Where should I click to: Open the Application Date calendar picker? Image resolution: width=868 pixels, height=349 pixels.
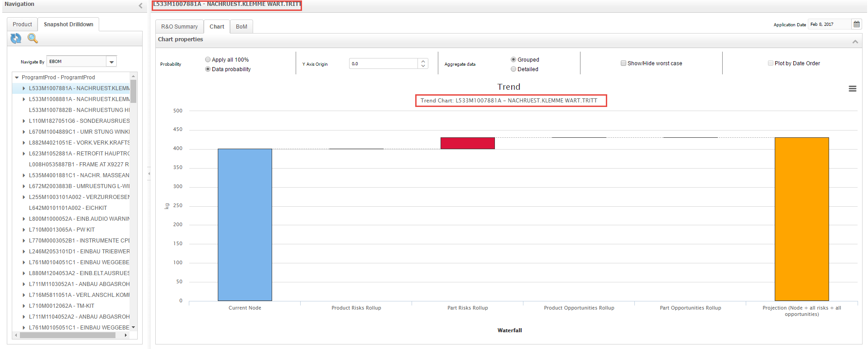tap(856, 24)
